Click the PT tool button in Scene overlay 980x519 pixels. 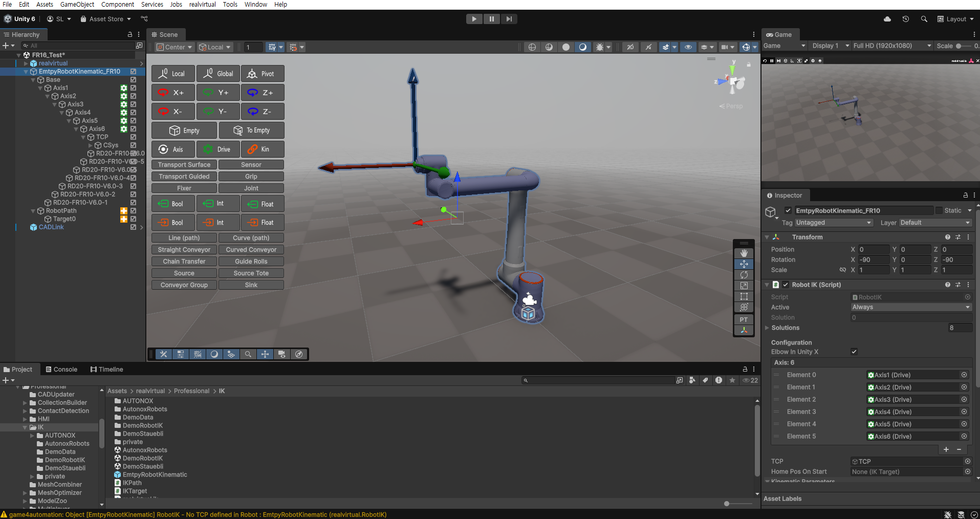point(744,319)
